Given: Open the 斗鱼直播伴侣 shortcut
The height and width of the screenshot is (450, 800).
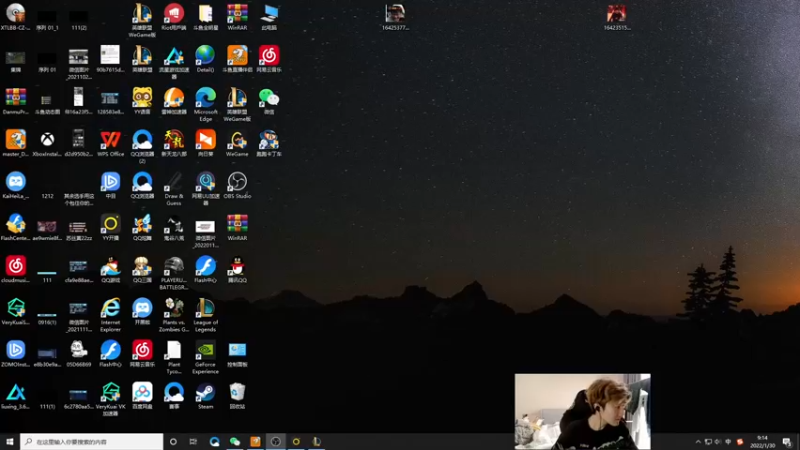Looking at the screenshot, I should 237,59.
